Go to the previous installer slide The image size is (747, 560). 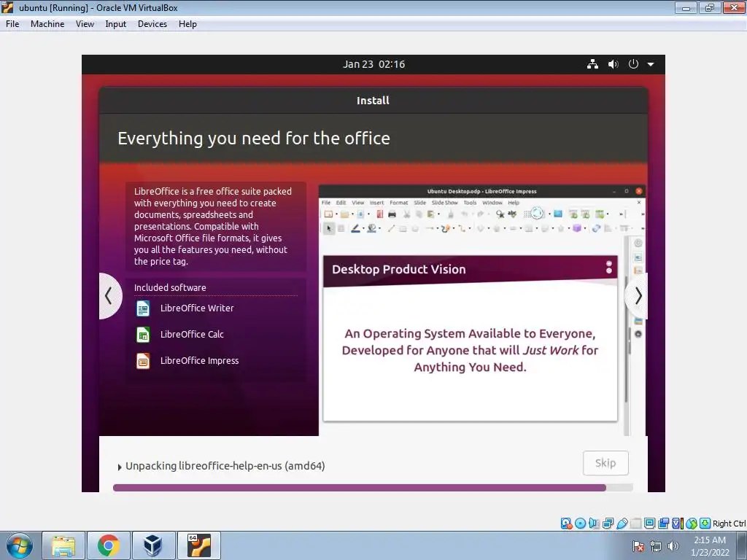pyautogui.click(x=109, y=296)
